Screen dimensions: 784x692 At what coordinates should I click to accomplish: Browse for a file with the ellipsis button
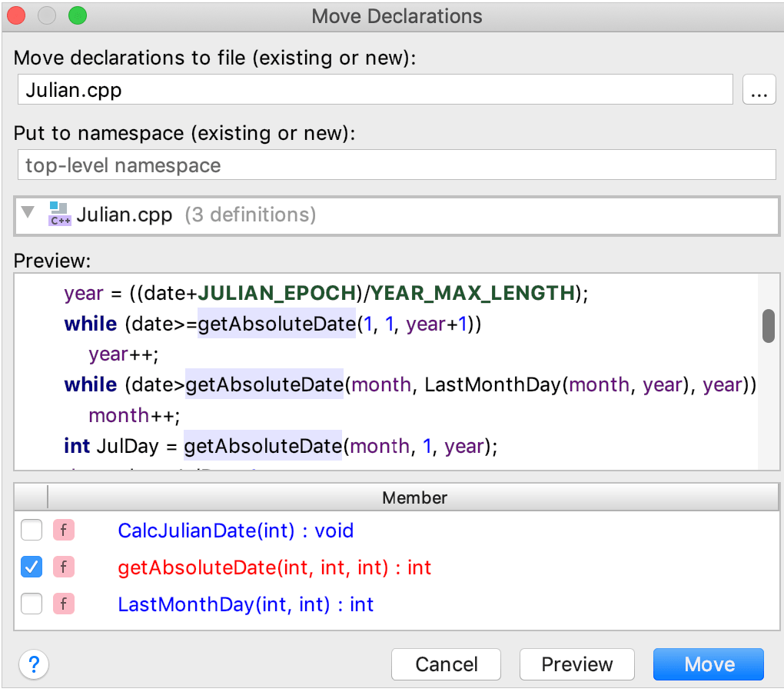coord(759,89)
